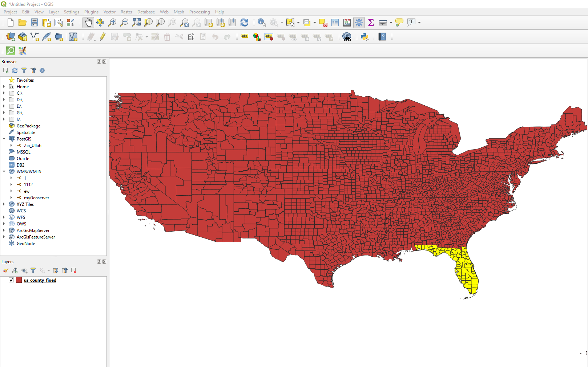Toggle us_county_fixed layer visibility checkbox
Viewport: 588px width, 367px height.
tap(11, 280)
